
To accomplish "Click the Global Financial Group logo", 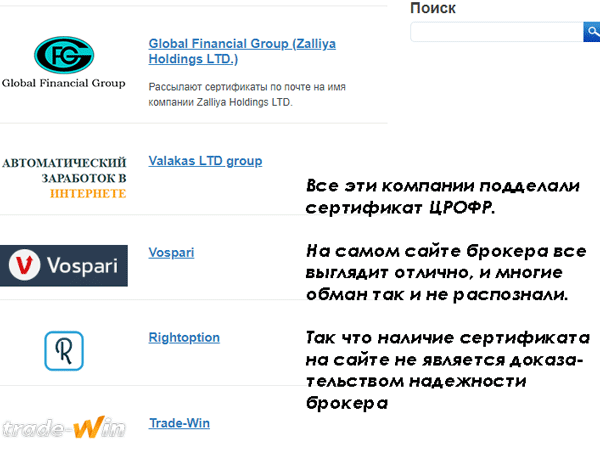I will (64, 63).
